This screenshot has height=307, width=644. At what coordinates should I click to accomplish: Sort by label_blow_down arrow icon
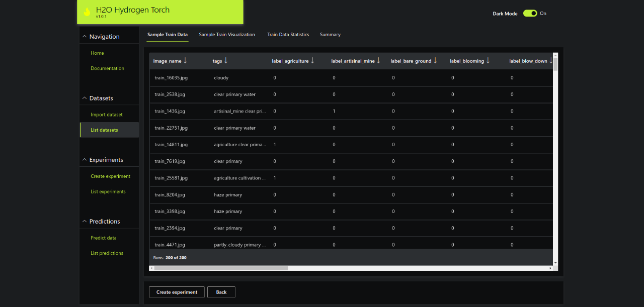(x=551, y=61)
